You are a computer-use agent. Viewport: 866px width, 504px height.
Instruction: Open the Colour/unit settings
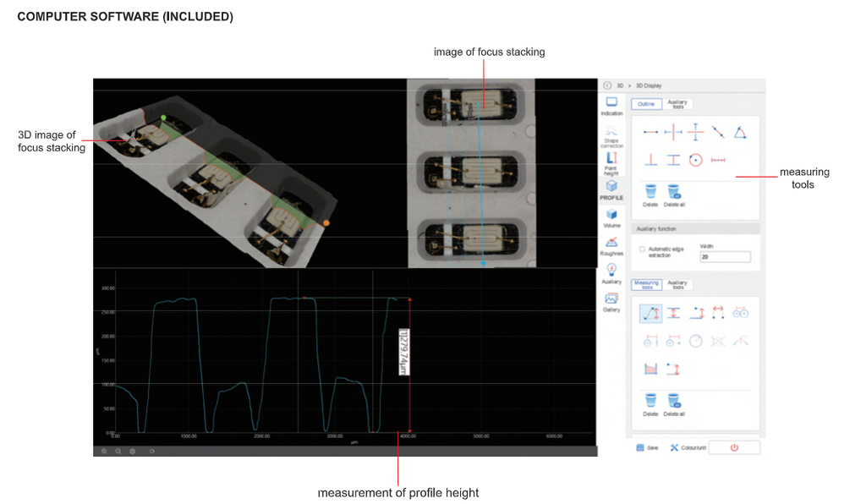687,447
